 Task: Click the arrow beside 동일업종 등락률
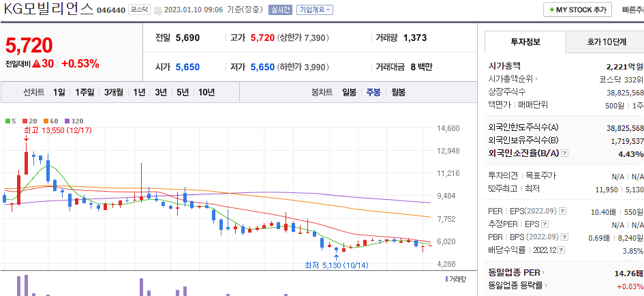coord(547,285)
